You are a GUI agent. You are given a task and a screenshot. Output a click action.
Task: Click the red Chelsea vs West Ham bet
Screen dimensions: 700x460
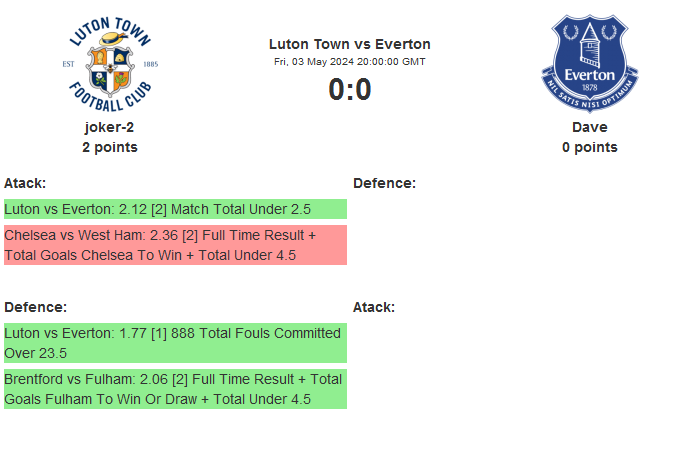click(x=175, y=245)
